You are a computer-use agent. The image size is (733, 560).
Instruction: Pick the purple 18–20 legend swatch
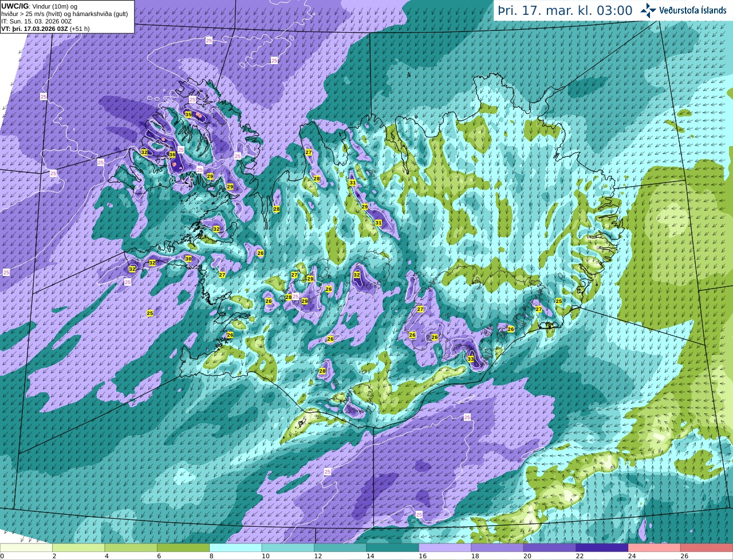tap(497, 548)
